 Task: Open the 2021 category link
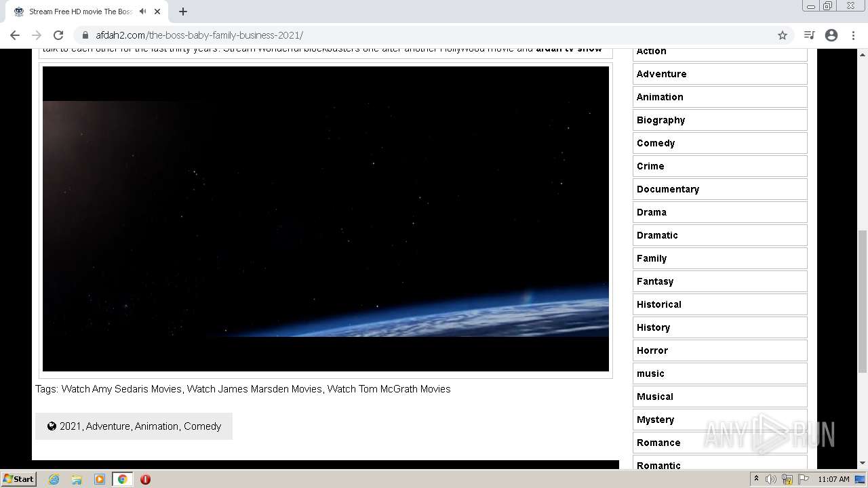(x=71, y=426)
